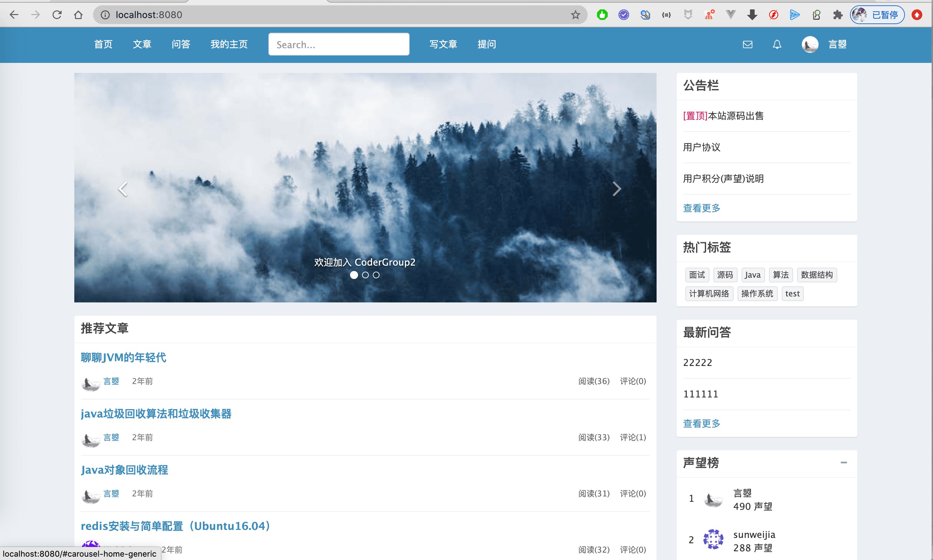Select the first carousel indicator dot
This screenshot has width=933, height=560.
click(x=354, y=275)
